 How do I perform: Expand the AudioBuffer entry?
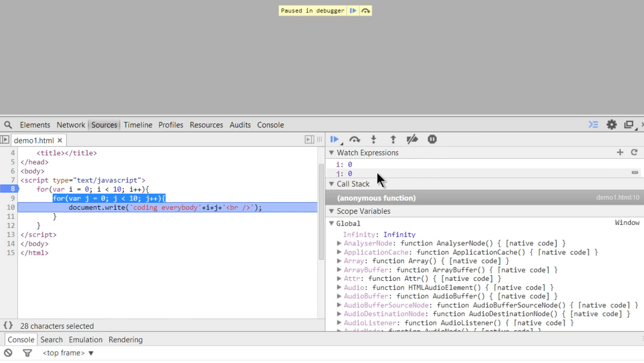point(339,296)
